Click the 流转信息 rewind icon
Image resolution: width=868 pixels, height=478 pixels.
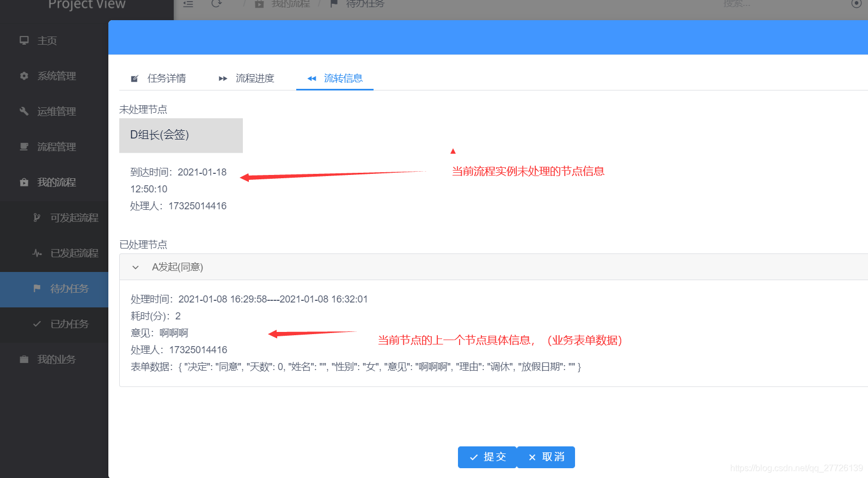[311, 78]
